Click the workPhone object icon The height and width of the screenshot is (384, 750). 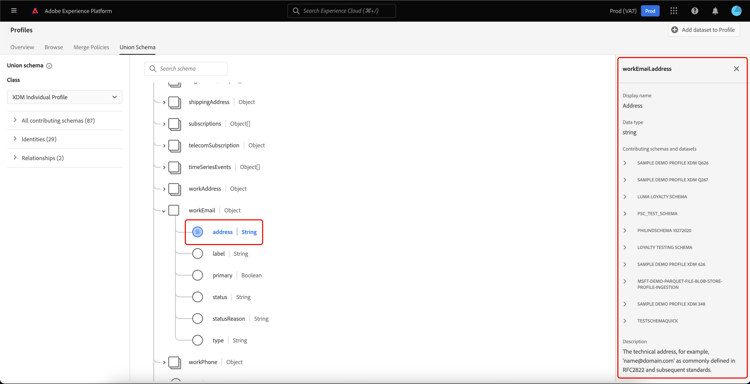175,362
